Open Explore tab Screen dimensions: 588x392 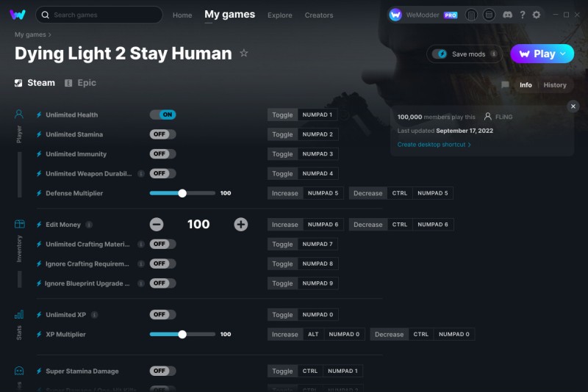(280, 15)
